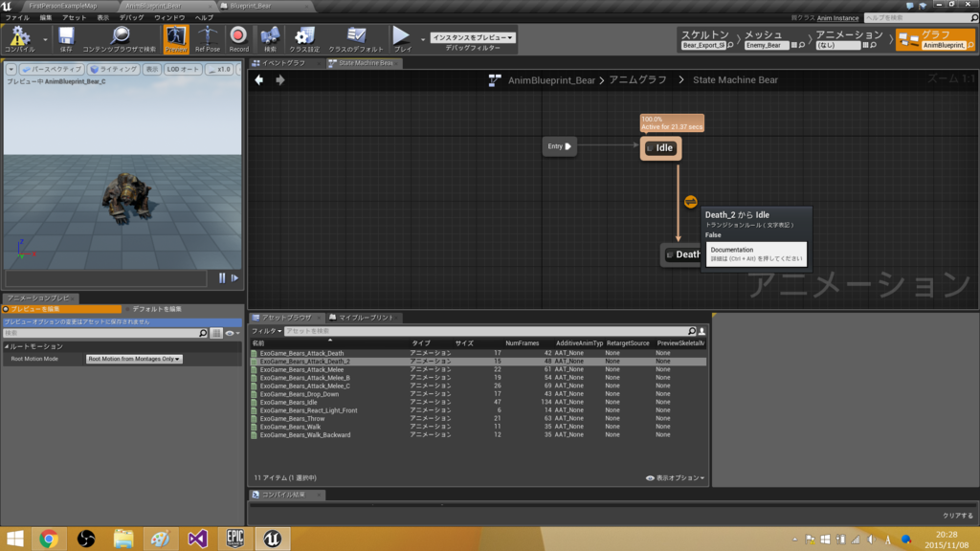The height and width of the screenshot is (551, 980).
Task: Toggle property matrix grid icon
Action: click(216, 333)
